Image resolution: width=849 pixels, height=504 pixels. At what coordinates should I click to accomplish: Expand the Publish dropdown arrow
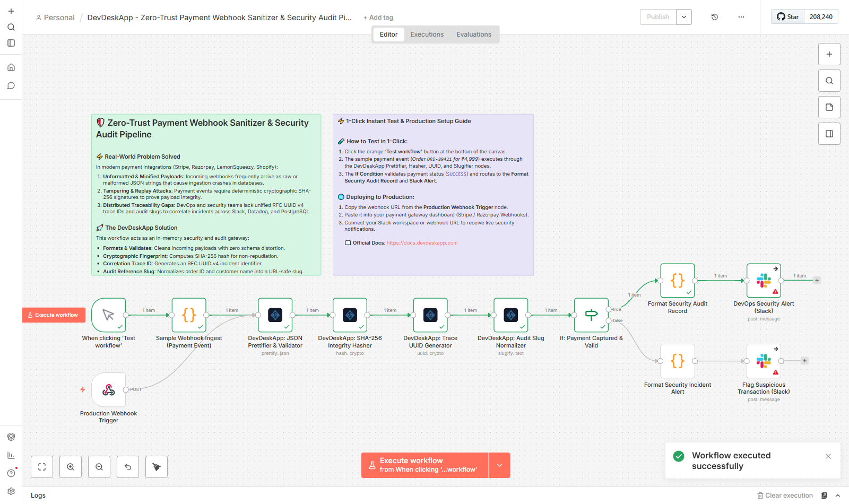pyautogui.click(x=684, y=17)
